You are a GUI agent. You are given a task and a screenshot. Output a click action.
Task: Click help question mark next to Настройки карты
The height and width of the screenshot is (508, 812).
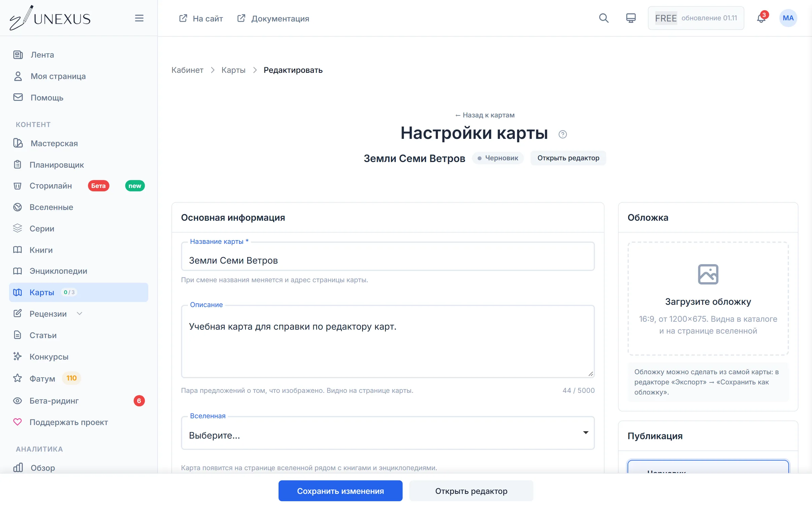pyautogui.click(x=563, y=134)
